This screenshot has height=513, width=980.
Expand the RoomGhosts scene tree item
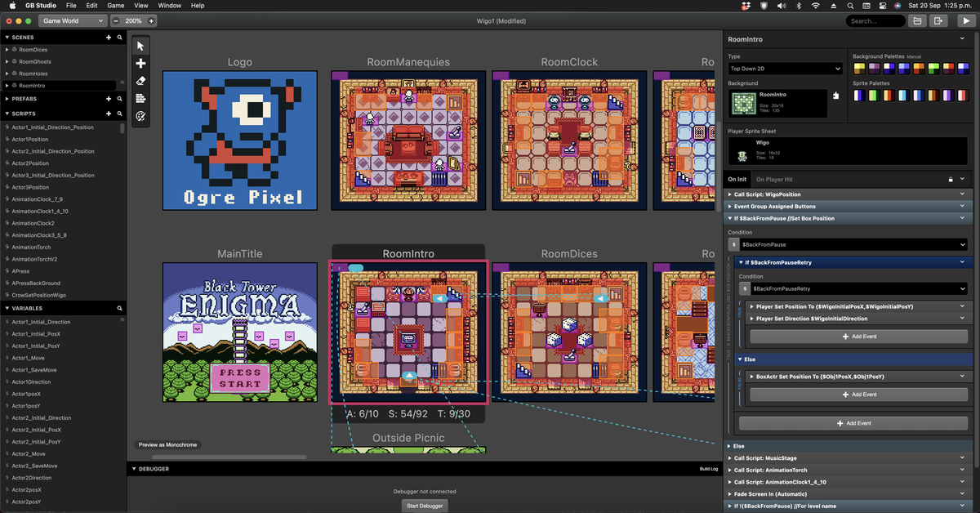click(x=7, y=61)
